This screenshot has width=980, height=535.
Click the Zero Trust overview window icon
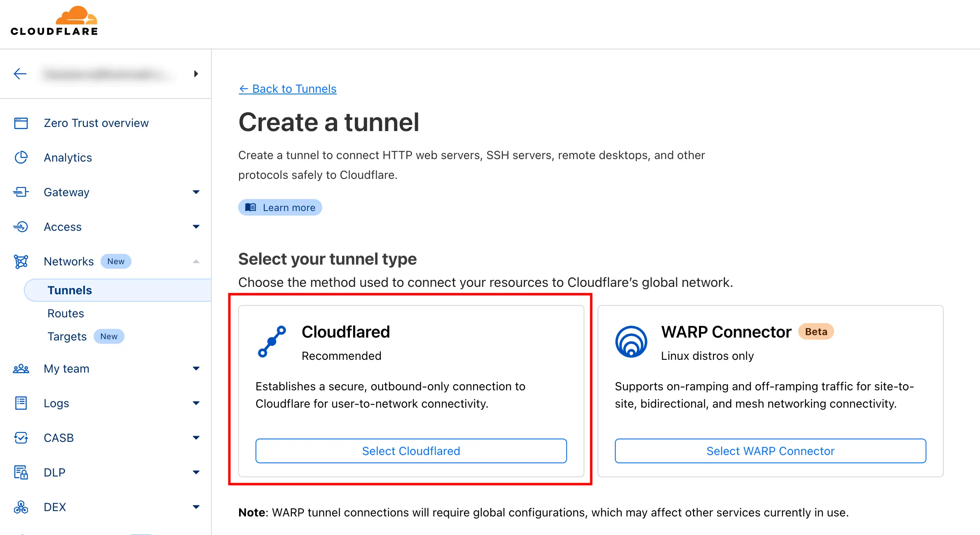[x=21, y=123]
